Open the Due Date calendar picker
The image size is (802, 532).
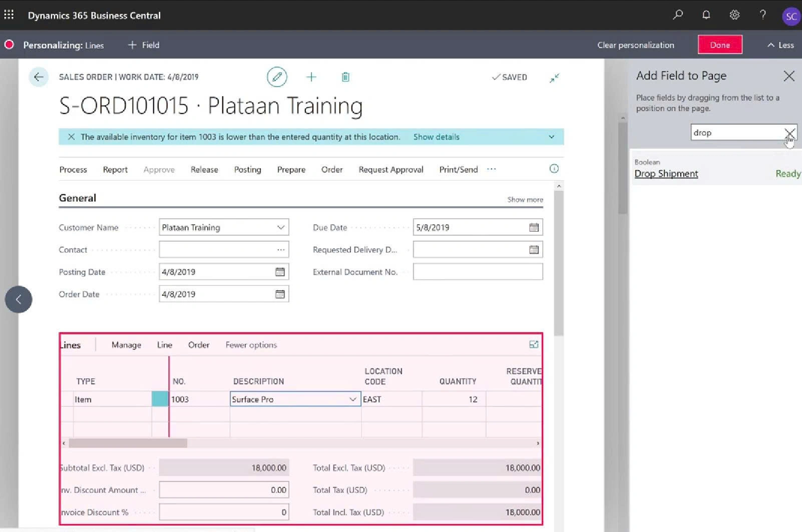pyautogui.click(x=534, y=227)
